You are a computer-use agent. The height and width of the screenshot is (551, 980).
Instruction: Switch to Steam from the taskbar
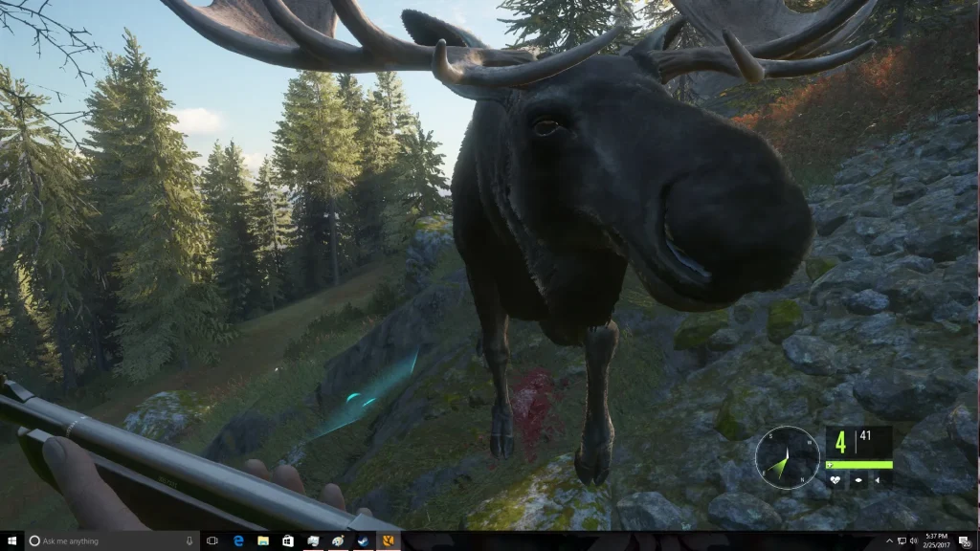[x=363, y=541]
